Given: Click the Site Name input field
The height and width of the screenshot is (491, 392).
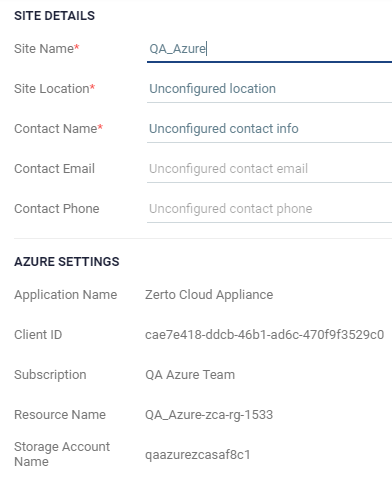Looking at the screenshot, I should [269, 49].
